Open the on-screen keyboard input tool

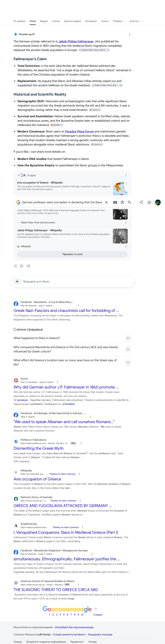pos(115,202)
